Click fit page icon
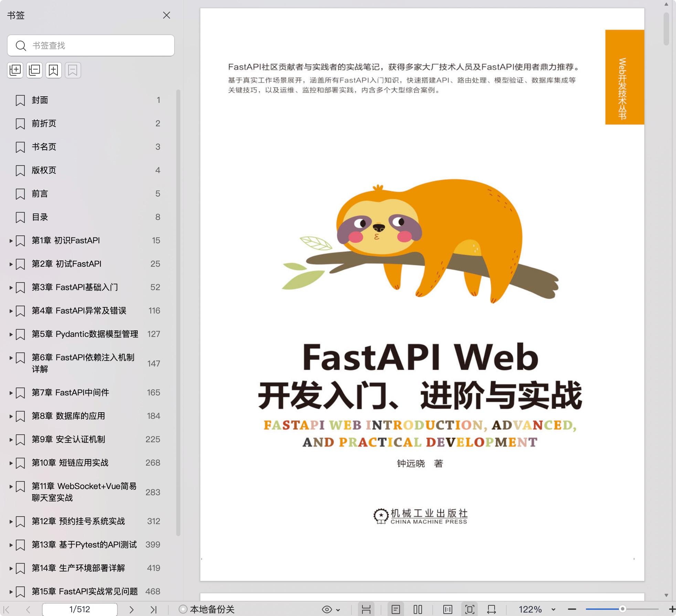 click(x=469, y=609)
